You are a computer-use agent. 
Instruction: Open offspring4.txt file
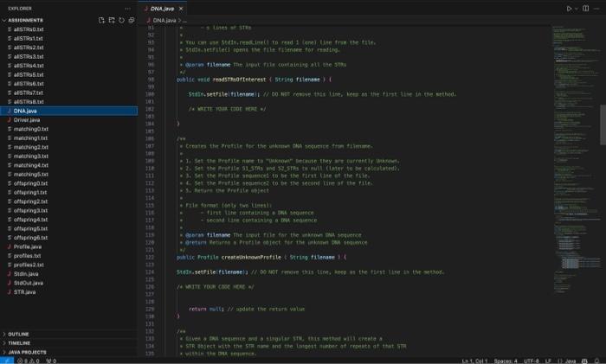tap(30, 220)
